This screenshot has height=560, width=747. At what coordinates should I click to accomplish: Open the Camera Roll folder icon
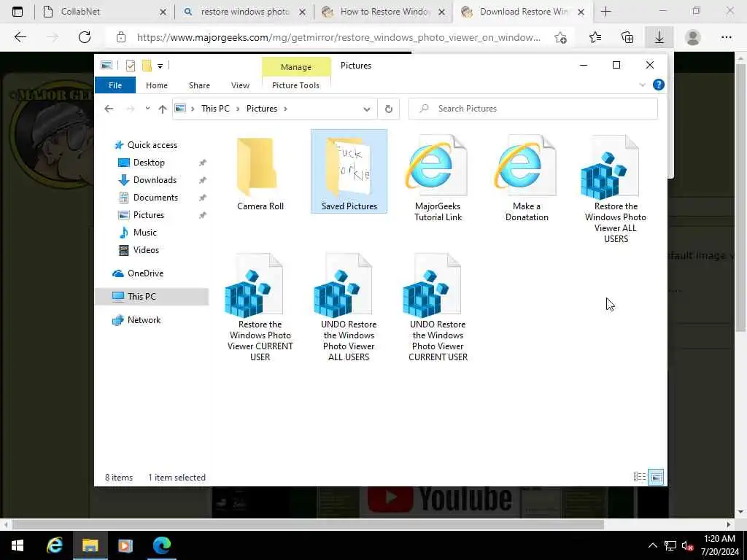tap(257, 167)
